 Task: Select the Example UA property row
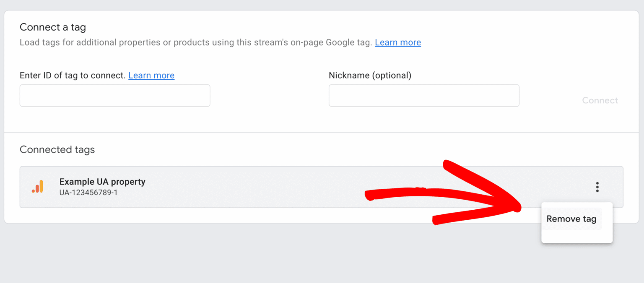point(252,187)
